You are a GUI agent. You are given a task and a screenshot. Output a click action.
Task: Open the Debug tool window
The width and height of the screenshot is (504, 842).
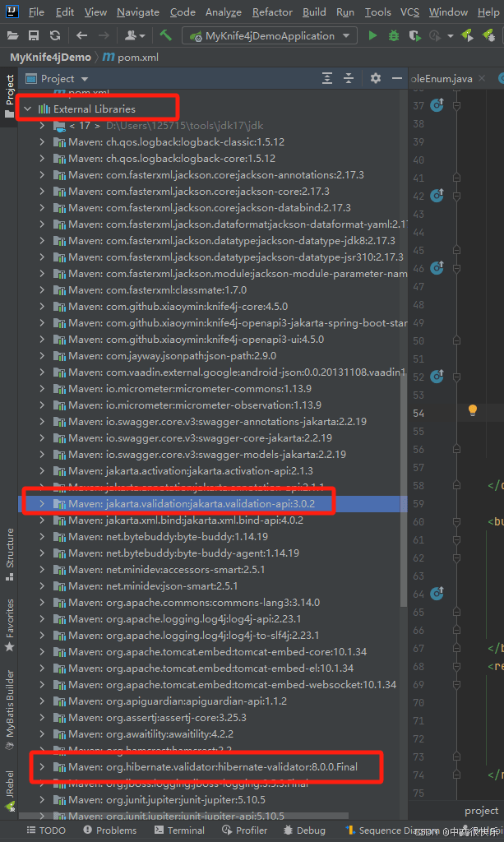point(303,830)
